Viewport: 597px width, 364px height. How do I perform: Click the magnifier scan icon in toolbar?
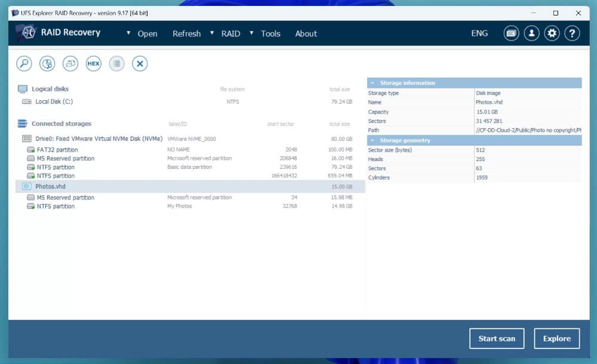click(x=24, y=64)
